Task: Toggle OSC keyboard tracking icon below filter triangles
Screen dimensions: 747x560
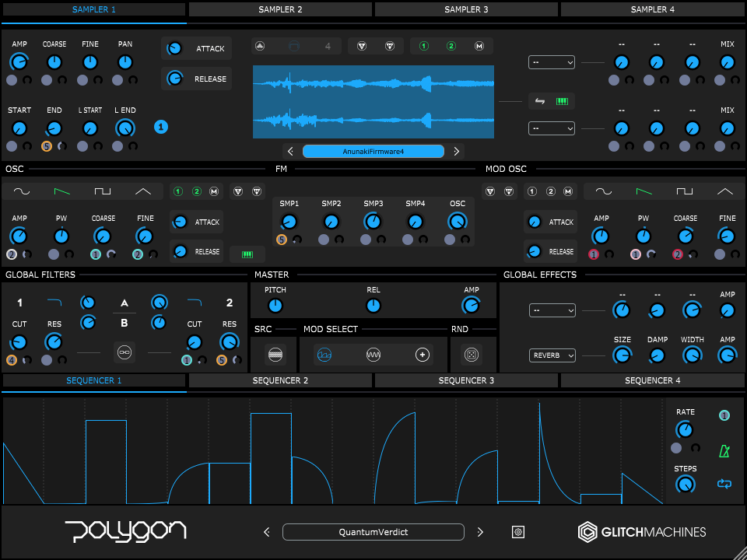Action: click(x=247, y=255)
